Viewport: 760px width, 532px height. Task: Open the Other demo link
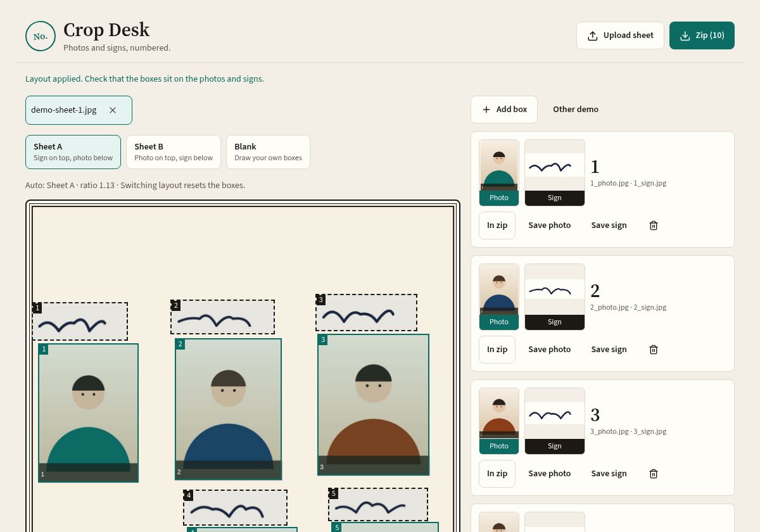coord(576,110)
